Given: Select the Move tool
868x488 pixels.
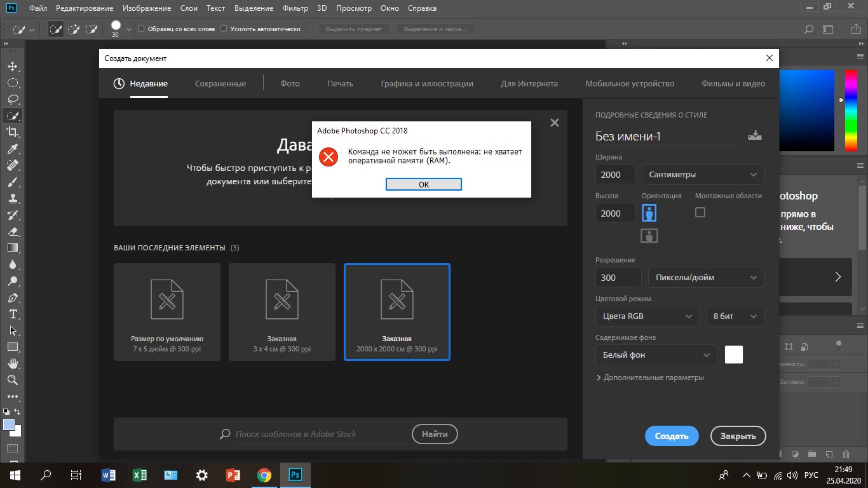Looking at the screenshot, I should 12,66.
